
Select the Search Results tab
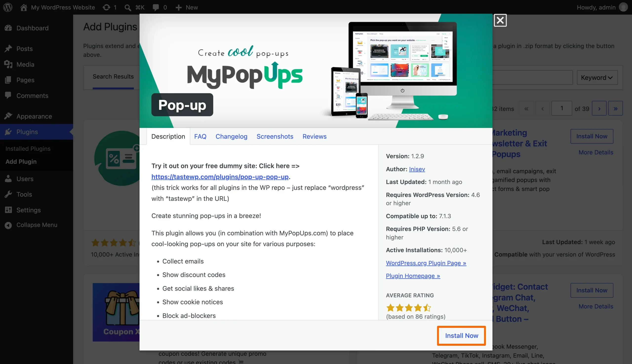pyautogui.click(x=113, y=76)
